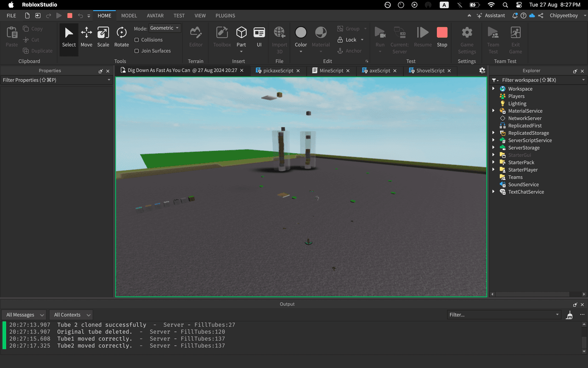
Task: Activate the Scale tool
Action: pyautogui.click(x=103, y=37)
